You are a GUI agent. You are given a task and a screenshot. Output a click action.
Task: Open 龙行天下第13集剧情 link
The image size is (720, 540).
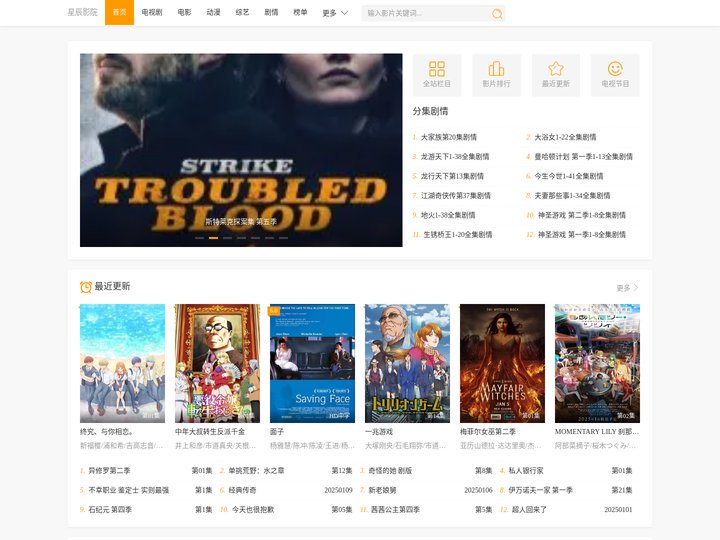452,176
